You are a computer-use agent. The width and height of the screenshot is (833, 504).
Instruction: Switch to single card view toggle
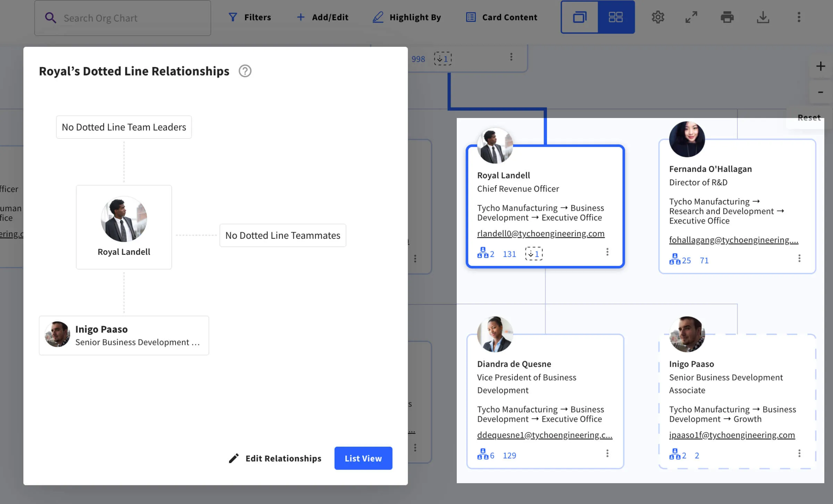click(580, 17)
